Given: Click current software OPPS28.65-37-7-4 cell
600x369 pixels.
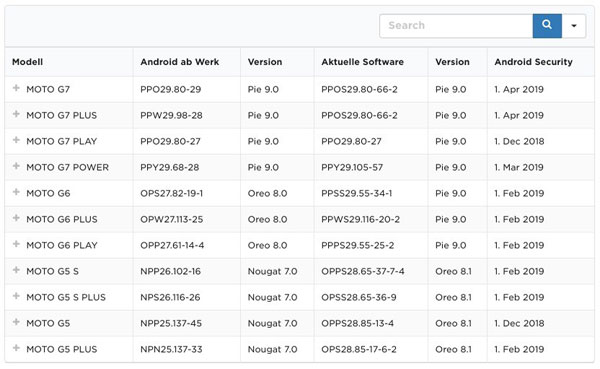Looking at the screenshot, I should (363, 271).
